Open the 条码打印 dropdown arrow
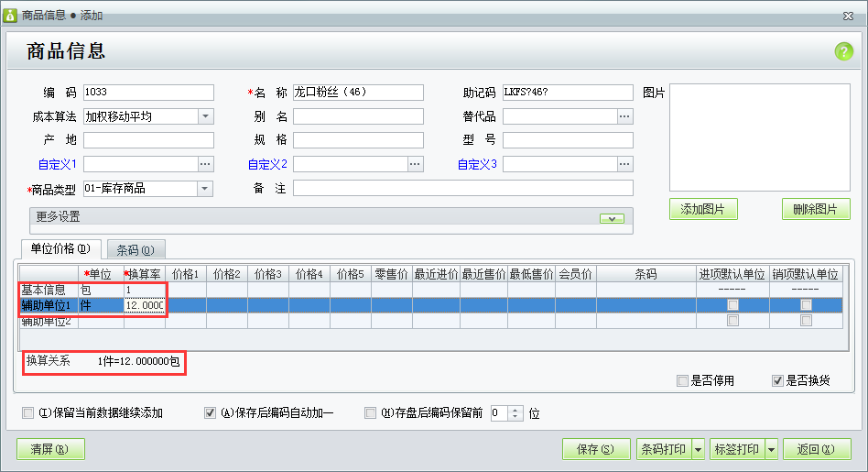Screen dimensions: 868x472 click(x=698, y=449)
